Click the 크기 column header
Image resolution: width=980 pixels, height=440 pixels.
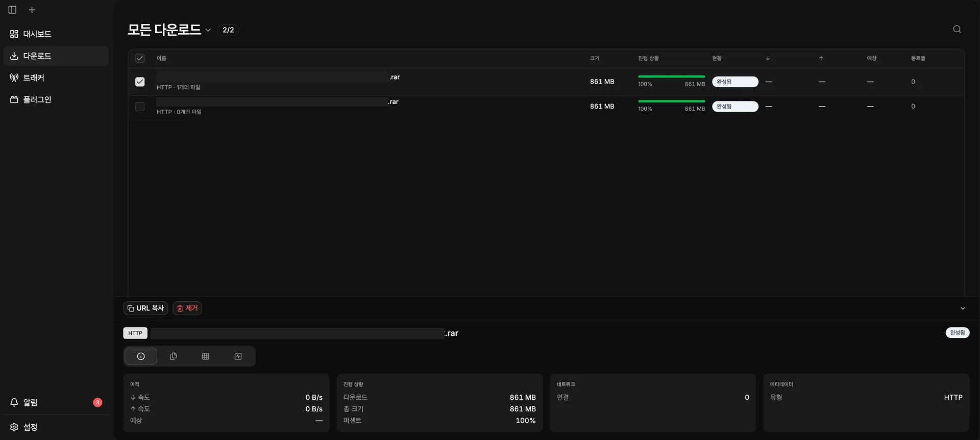[x=595, y=58]
